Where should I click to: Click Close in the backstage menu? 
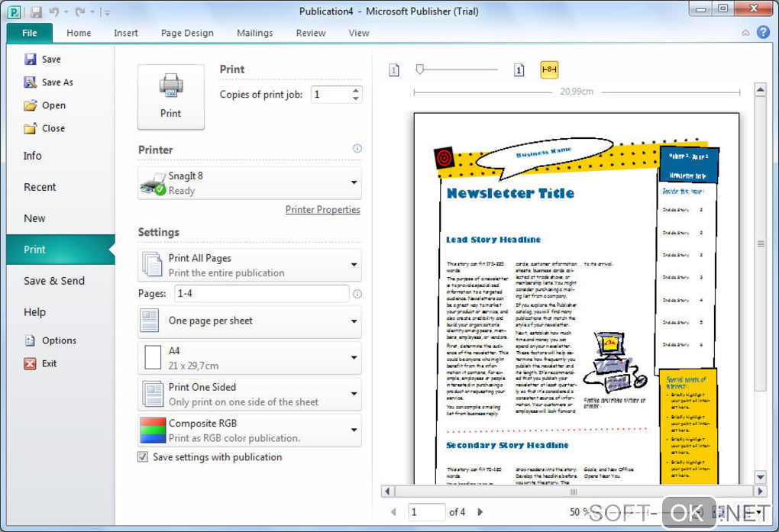tap(45, 128)
